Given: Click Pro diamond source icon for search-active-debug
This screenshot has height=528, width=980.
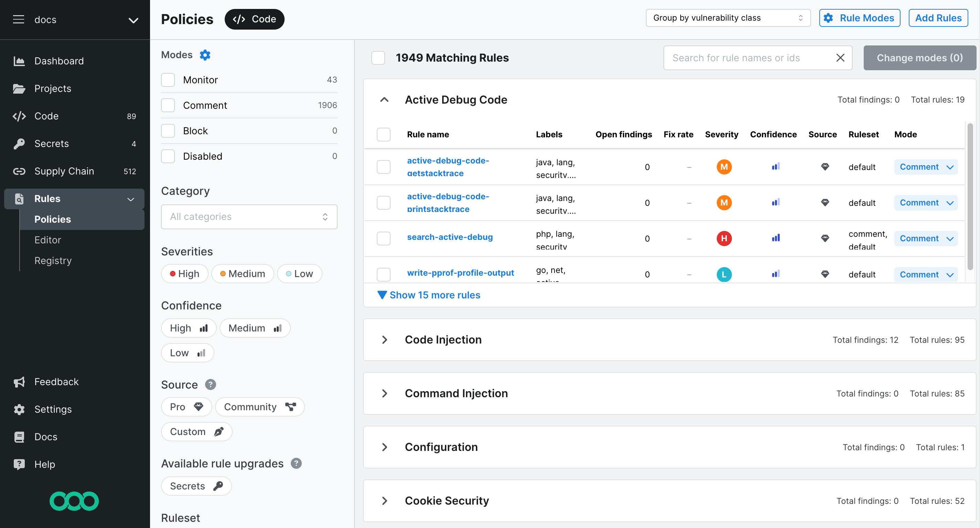Looking at the screenshot, I should (825, 238).
